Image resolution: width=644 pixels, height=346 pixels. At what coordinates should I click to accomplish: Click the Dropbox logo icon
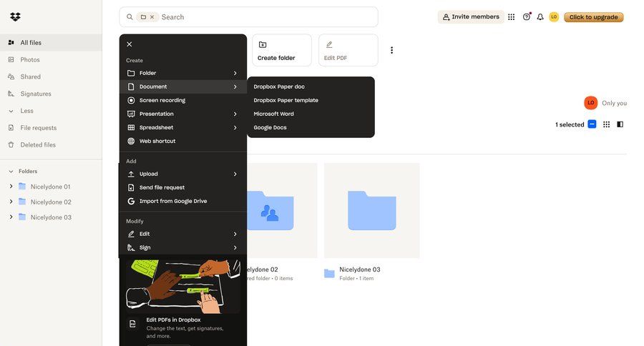click(15, 17)
